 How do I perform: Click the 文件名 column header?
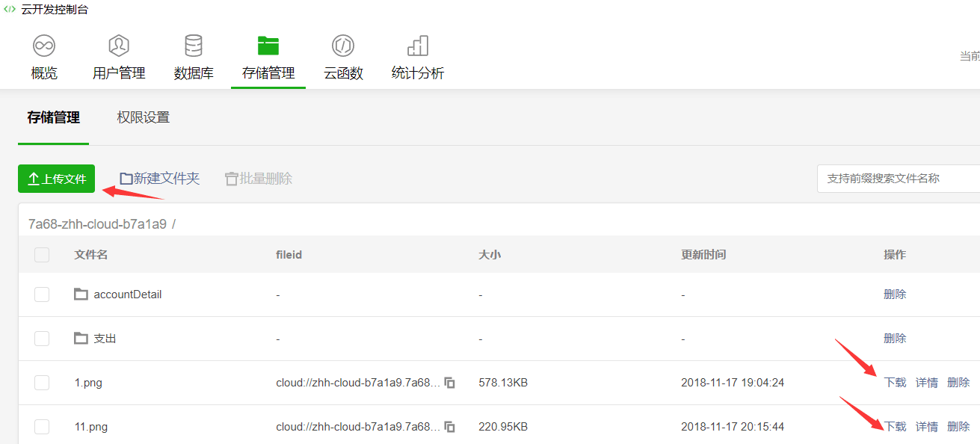tap(91, 255)
